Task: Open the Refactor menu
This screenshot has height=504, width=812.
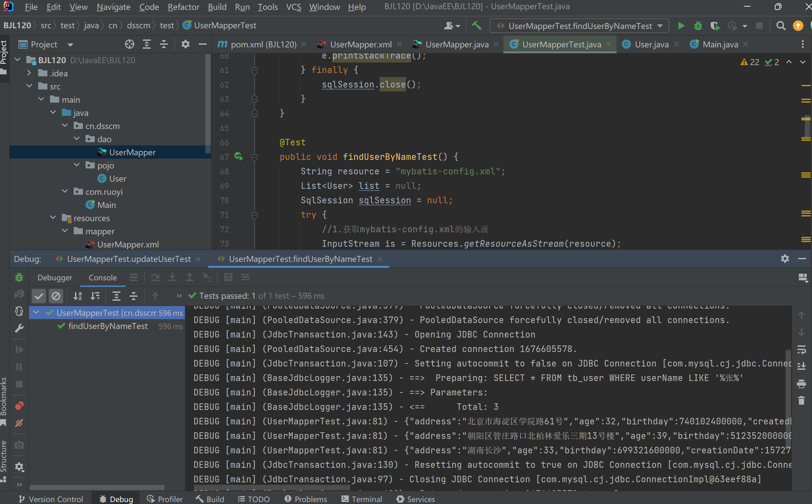Action: tap(183, 7)
